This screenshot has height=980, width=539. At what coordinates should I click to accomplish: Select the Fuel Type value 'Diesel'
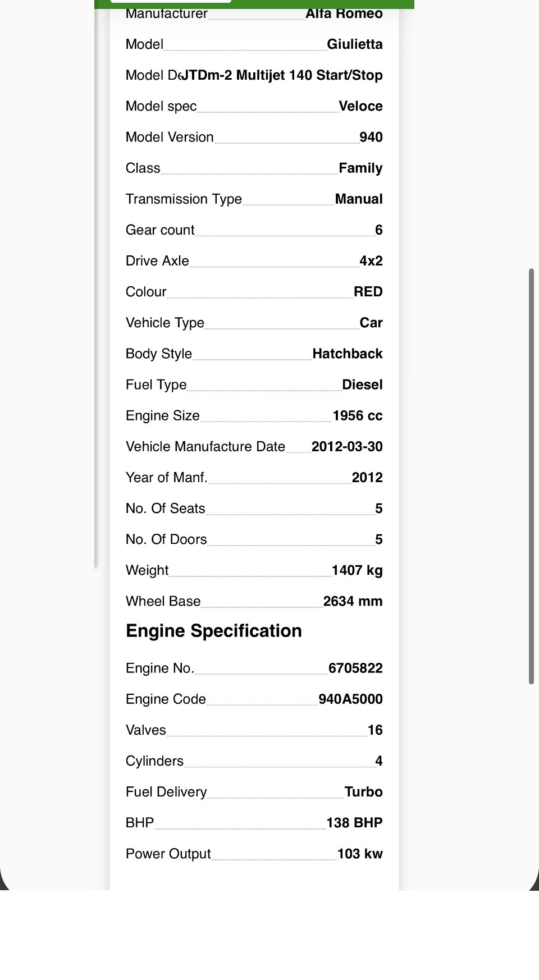click(x=362, y=384)
